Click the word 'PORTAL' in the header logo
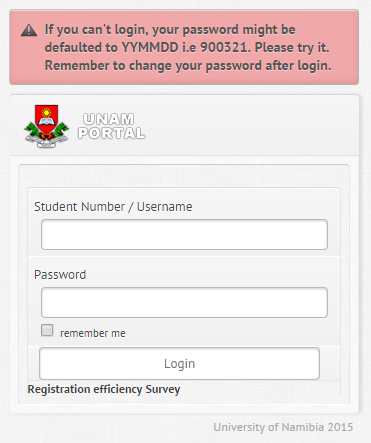Image resolution: width=371 pixels, height=443 pixels. tap(112, 133)
